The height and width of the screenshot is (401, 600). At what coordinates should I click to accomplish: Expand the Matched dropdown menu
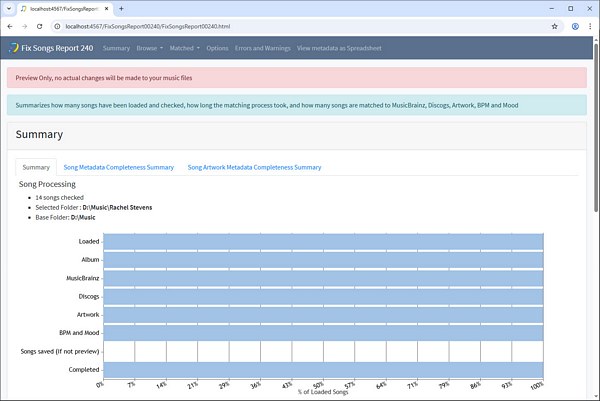pos(184,48)
